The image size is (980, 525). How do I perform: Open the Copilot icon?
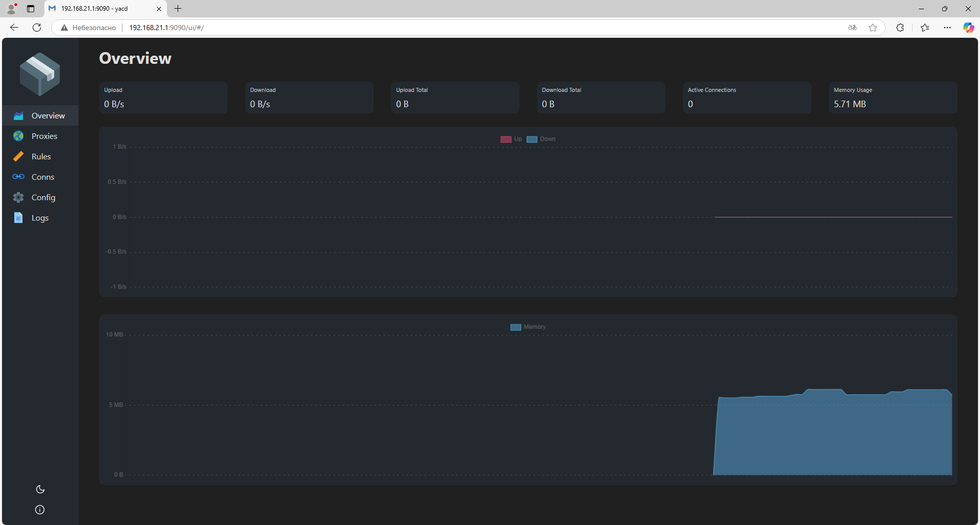pos(968,28)
